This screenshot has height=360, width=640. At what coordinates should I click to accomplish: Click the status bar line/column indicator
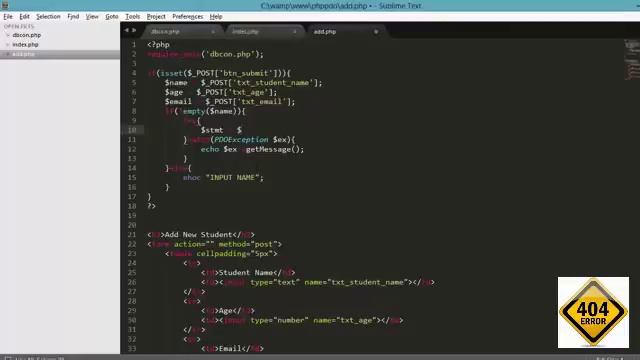pos(40,358)
